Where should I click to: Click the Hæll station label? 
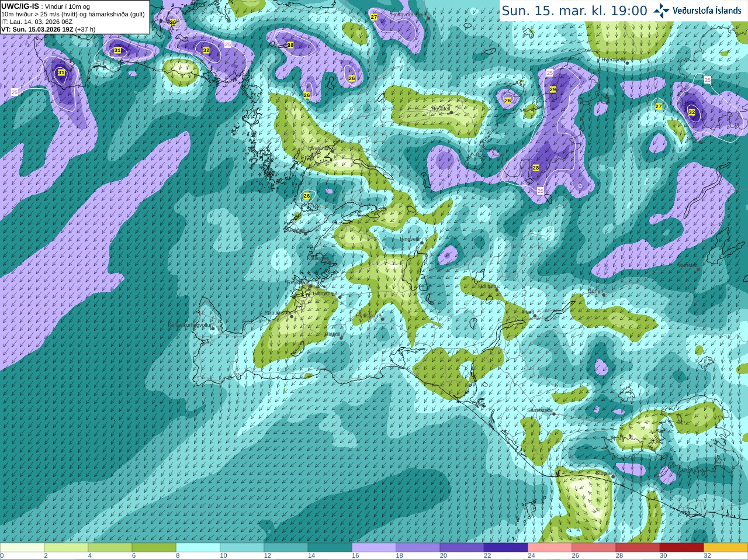pyautogui.click(x=528, y=312)
